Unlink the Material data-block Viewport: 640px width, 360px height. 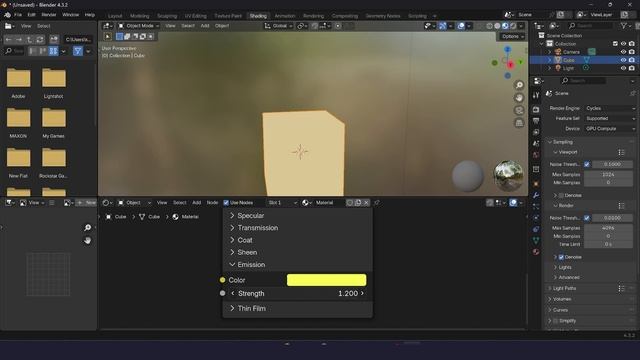(366, 202)
